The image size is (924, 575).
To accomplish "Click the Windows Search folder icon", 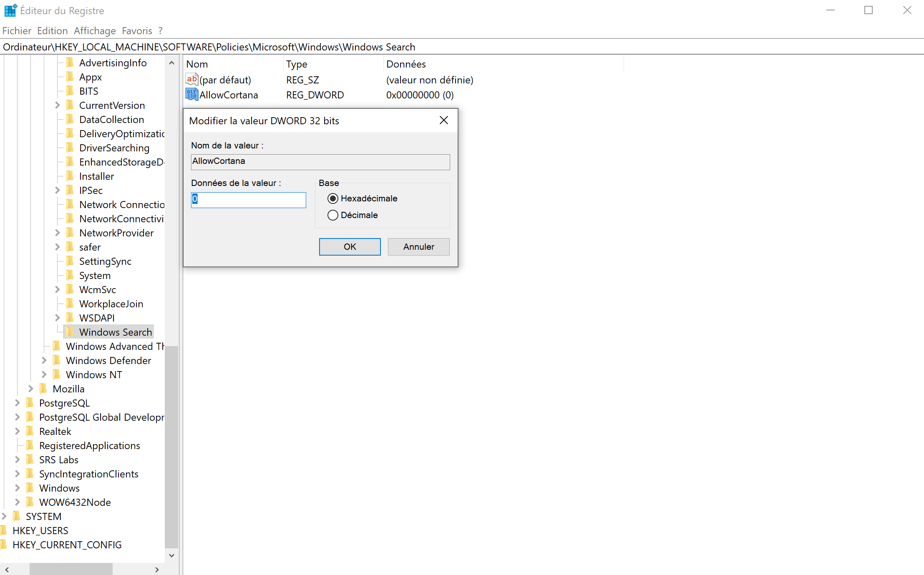I will pos(71,332).
